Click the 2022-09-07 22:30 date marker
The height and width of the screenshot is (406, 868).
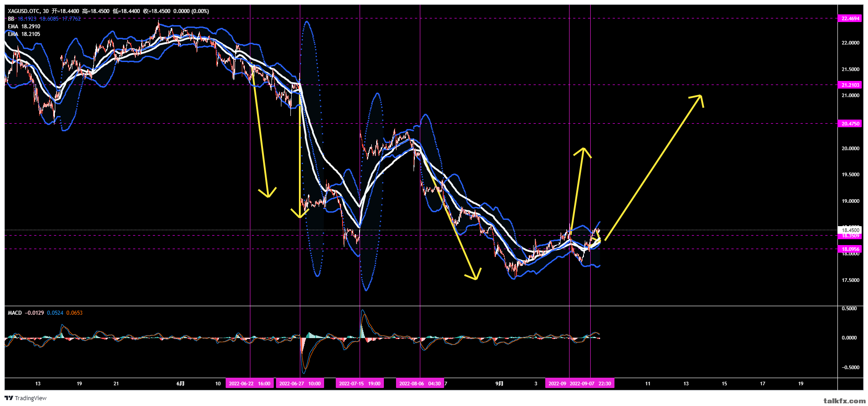coord(590,384)
